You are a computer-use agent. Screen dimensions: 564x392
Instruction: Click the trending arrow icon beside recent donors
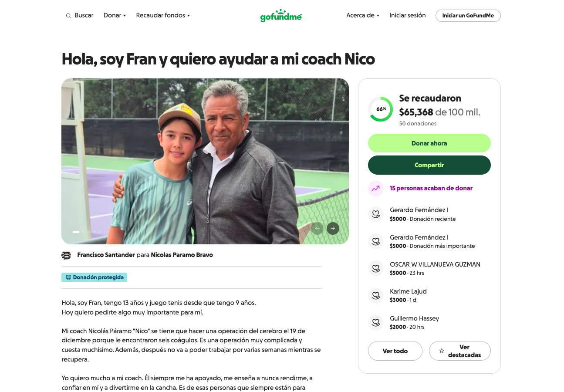pos(375,189)
